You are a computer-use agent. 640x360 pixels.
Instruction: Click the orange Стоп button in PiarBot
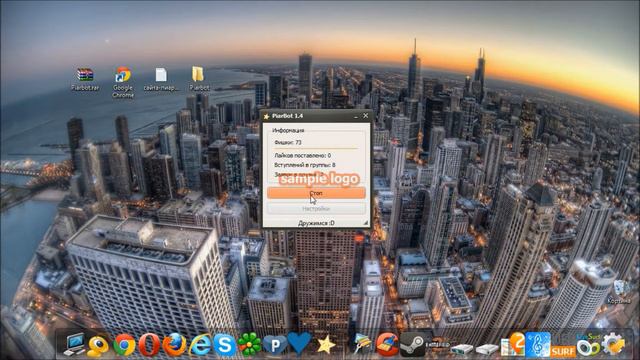[316, 193]
